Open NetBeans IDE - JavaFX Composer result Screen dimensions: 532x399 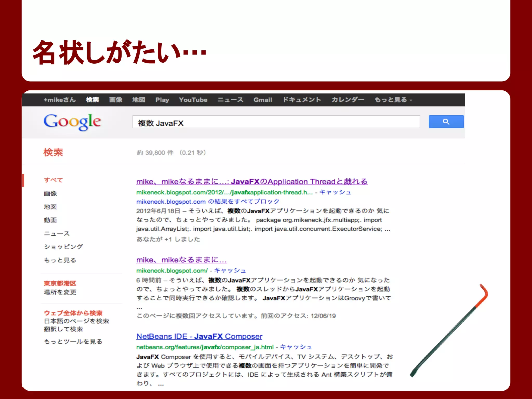click(199, 336)
